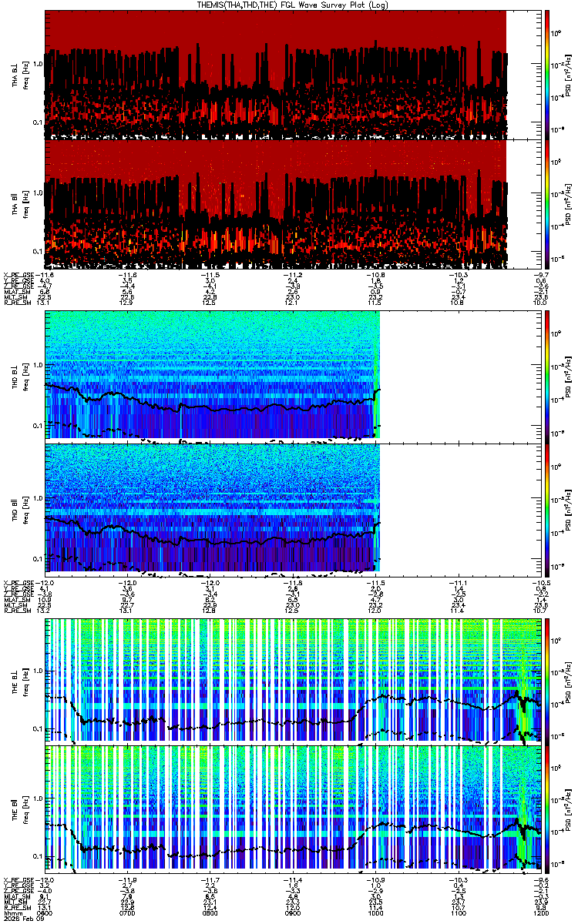Select the THA B-perpendicular spectrogram panel

[x=291, y=74]
